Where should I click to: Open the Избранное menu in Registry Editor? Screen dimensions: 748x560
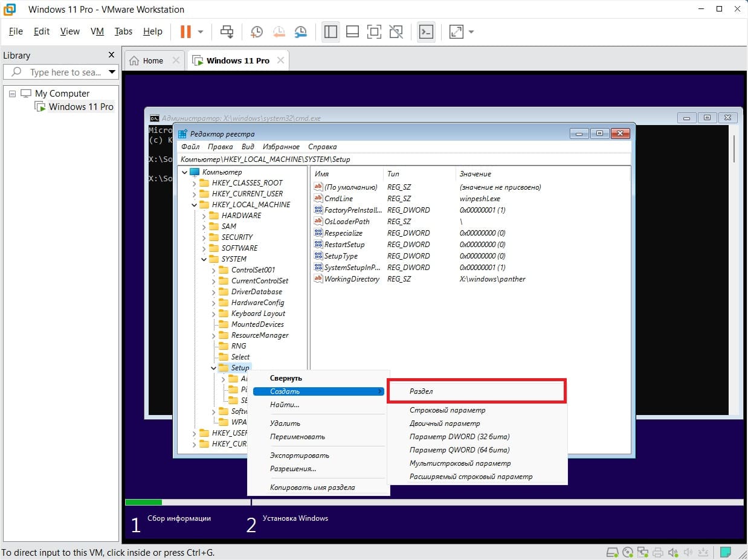click(282, 147)
